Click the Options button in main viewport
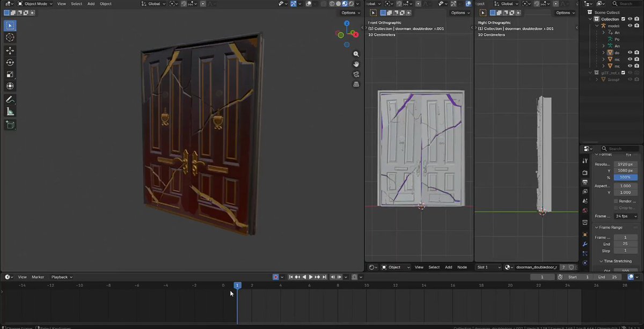 [x=350, y=13]
